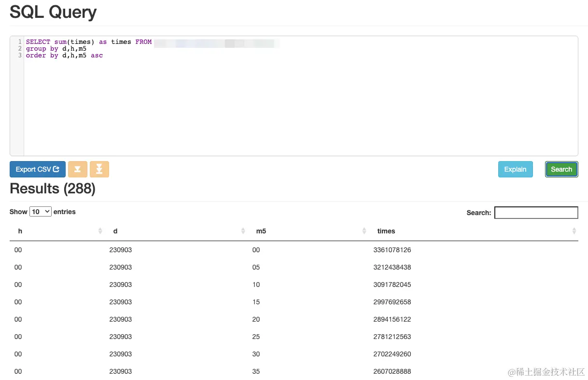Click the first orange download-arrow button
Viewport: 588px width, 380px height.
pyautogui.click(x=78, y=169)
